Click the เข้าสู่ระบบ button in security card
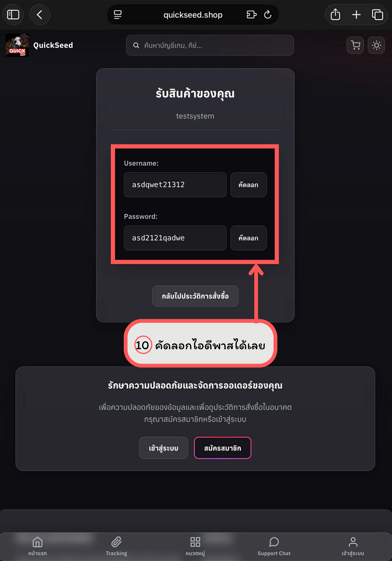The width and height of the screenshot is (392, 561). [x=163, y=448]
